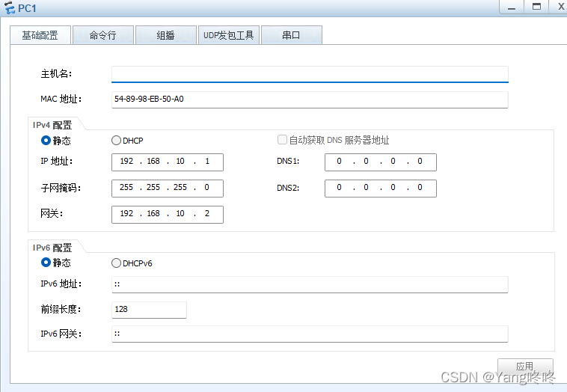Select the IPv4 静态 radio button
Image resolution: width=567 pixels, height=392 pixels.
[46, 140]
